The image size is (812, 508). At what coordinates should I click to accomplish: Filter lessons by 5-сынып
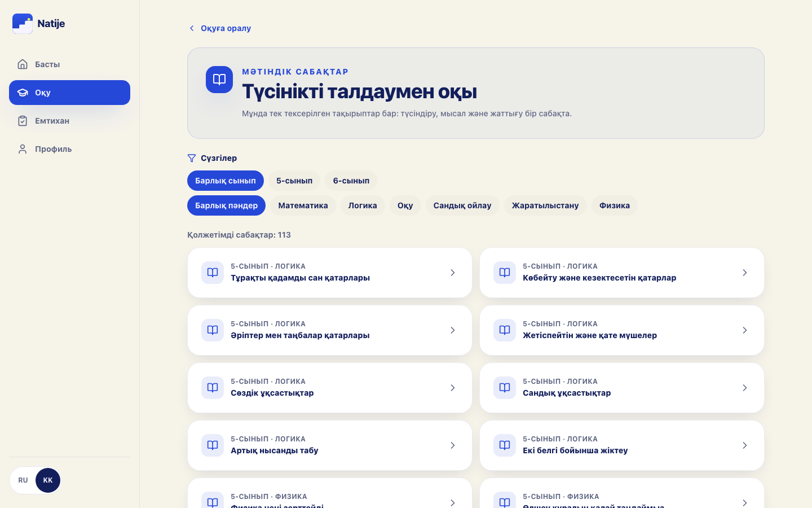click(x=294, y=181)
